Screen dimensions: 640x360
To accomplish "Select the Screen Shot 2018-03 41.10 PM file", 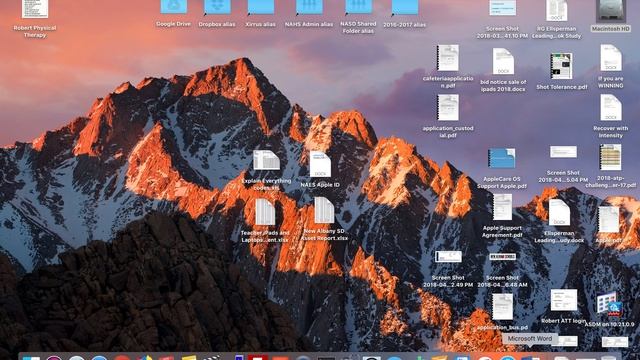I will [502, 8].
